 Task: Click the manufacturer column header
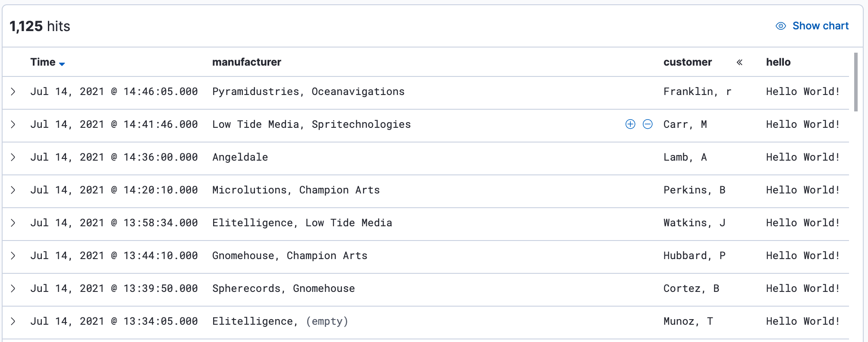click(246, 62)
